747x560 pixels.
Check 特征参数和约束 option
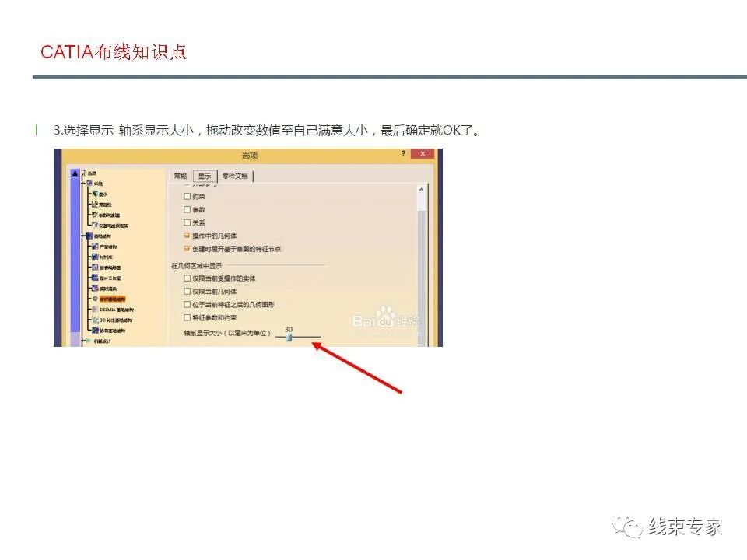click(x=187, y=317)
